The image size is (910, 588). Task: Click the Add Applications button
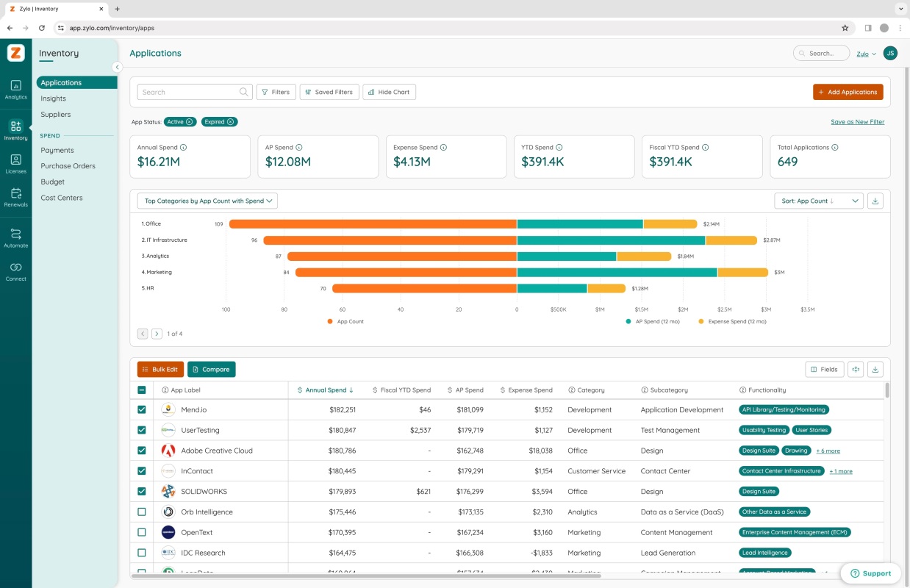coord(848,92)
